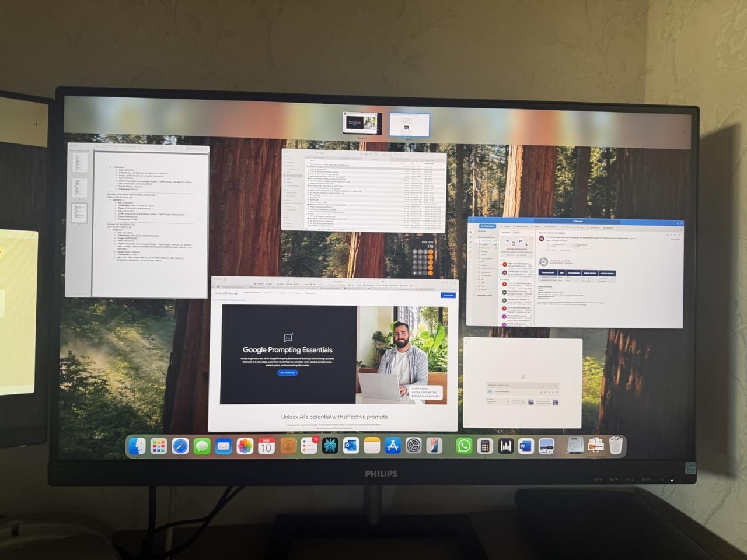Open Microsoft Word from the Dock

(525, 446)
